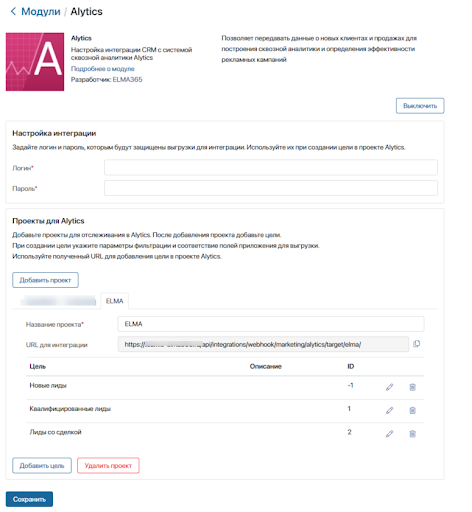Viewport: 472px width, 512px height.
Task: Edit the Новые лиды goal with the pencil icon
Action: (x=389, y=387)
